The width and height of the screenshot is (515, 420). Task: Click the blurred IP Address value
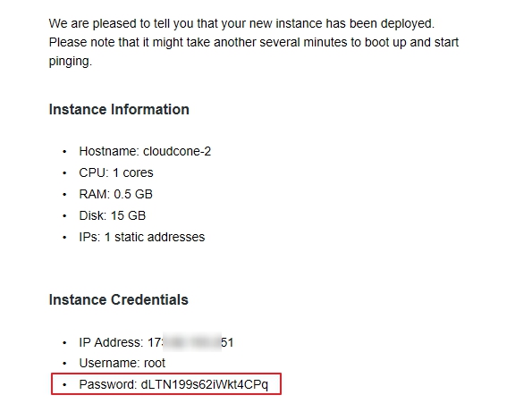tap(190, 342)
